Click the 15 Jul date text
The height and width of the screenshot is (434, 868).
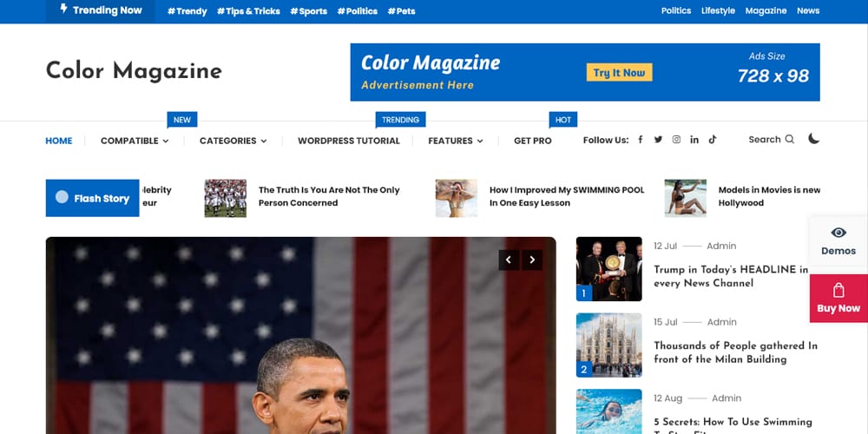pos(666,322)
